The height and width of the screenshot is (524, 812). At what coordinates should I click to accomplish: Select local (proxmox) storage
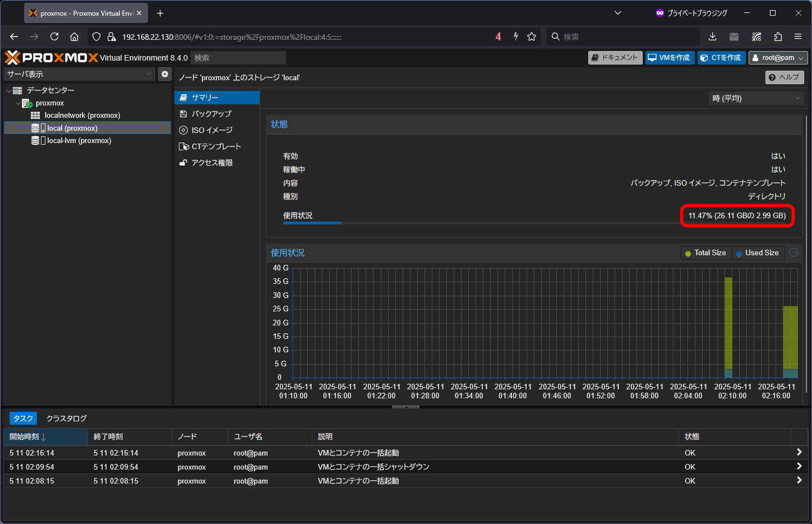coord(87,128)
